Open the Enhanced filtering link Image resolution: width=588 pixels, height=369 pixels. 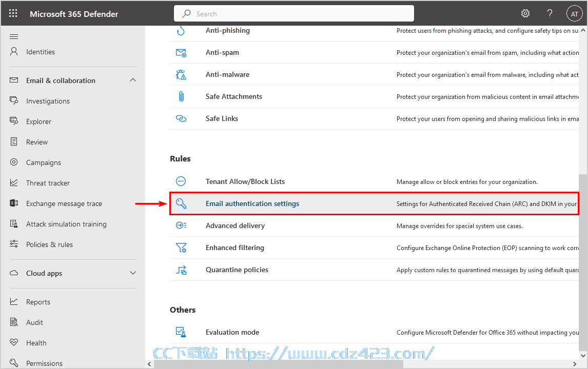pyautogui.click(x=235, y=248)
